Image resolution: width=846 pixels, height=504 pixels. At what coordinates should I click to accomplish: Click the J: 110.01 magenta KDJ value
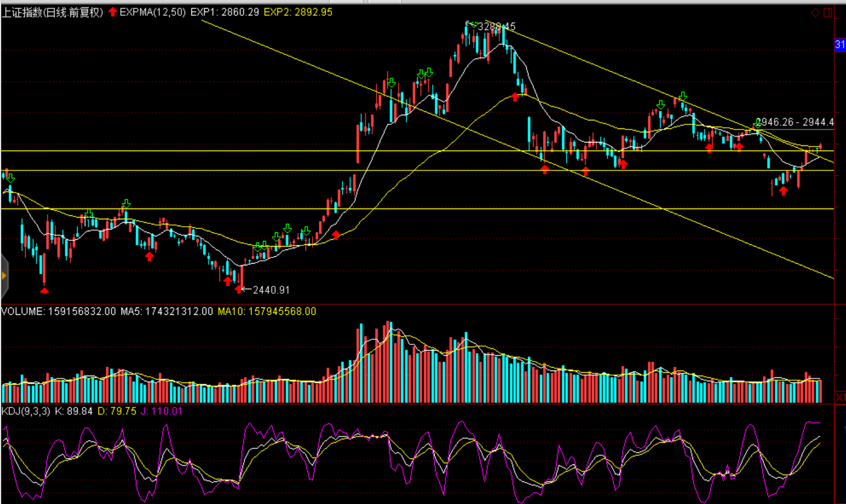point(162,411)
